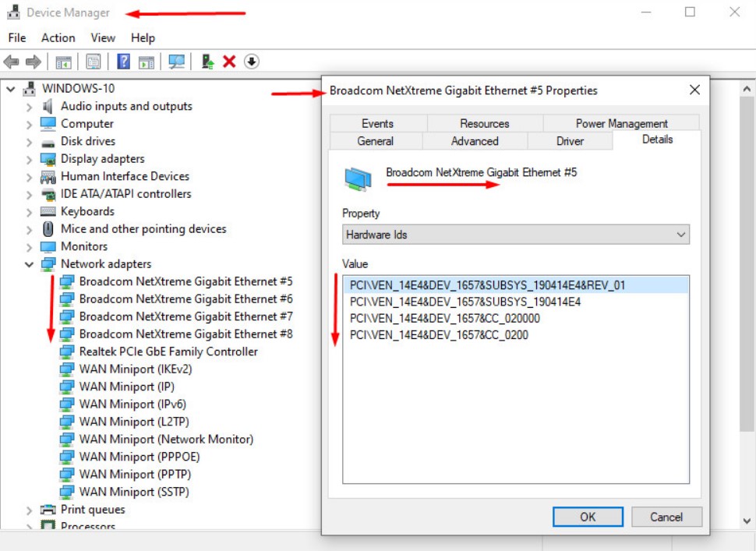Click the Device Manager scrollbar up arrow
The width and height of the screenshot is (756, 551).
coord(747,89)
